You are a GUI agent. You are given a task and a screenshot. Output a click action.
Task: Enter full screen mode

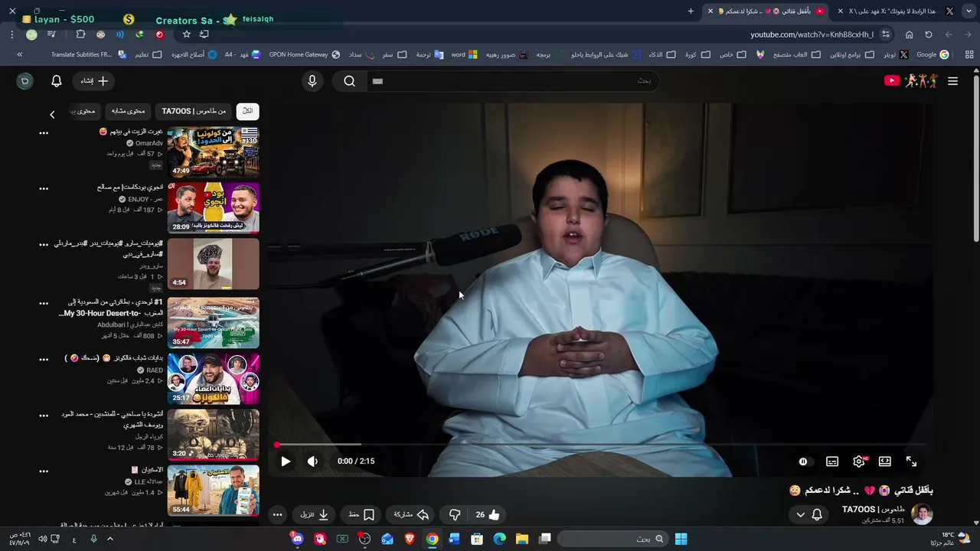911,461
